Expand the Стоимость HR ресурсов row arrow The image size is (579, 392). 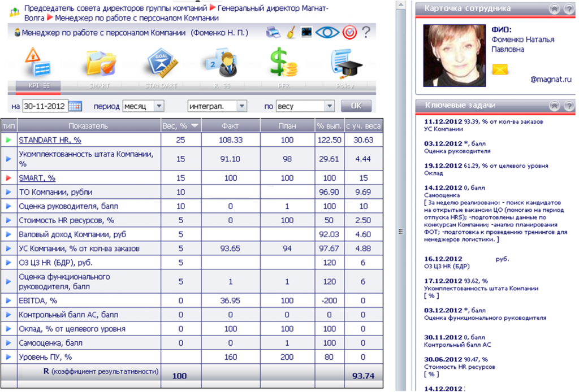pos(8,220)
